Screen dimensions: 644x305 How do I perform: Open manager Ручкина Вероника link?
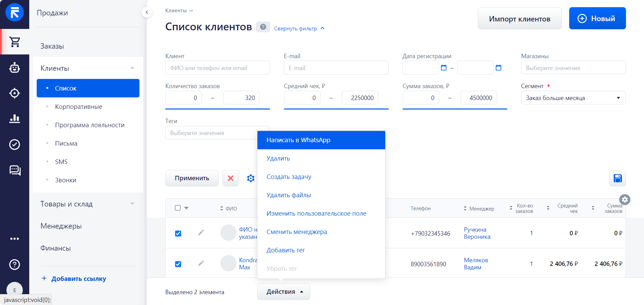click(477, 233)
